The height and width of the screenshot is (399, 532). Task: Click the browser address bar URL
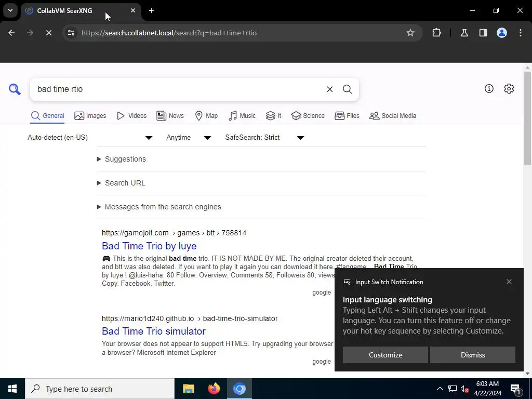[x=169, y=33]
